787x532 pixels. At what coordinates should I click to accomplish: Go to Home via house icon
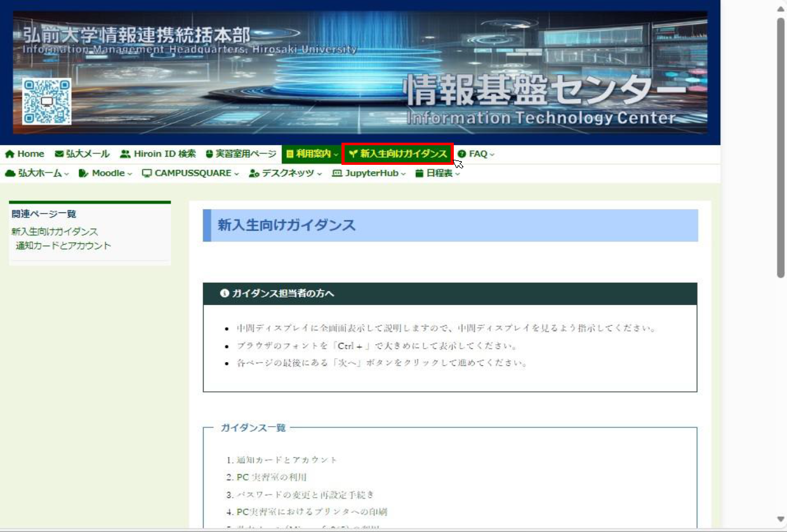coord(25,154)
